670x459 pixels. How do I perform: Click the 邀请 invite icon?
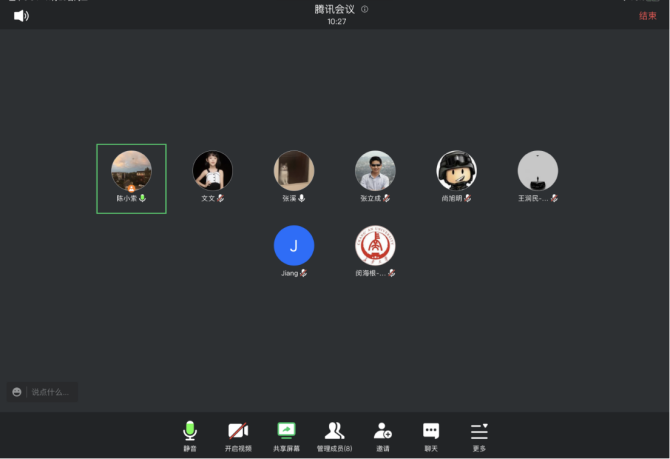(383, 435)
